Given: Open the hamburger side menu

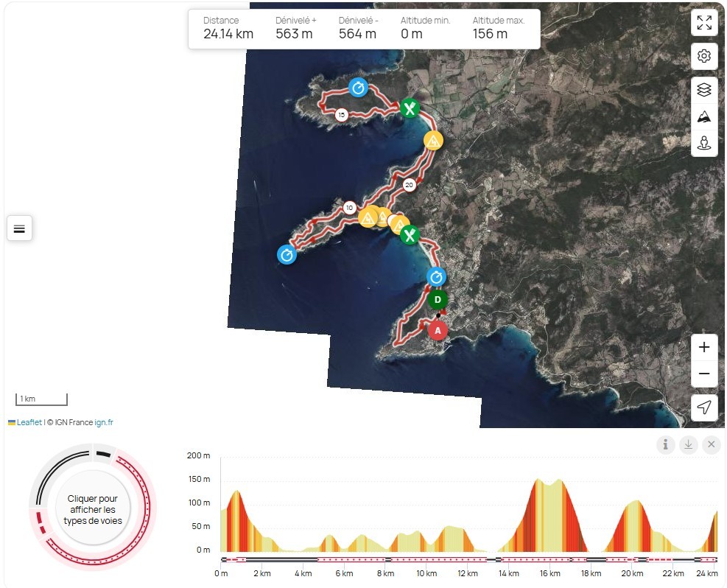Looking at the screenshot, I should tap(19, 228).
